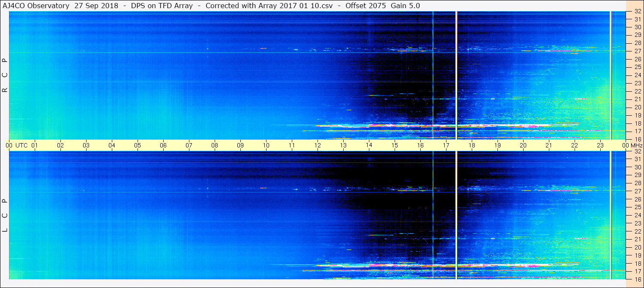The width and height of the screenshot is (644, 288).
Task: Select hour 10 on the UTC axis
Action: point(266,145)
